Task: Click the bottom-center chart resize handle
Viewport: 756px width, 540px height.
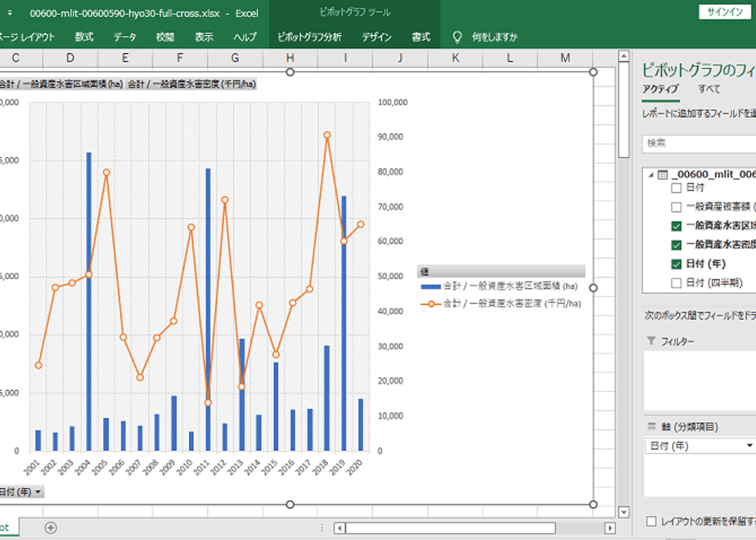Action: click(x=290, y=504)
